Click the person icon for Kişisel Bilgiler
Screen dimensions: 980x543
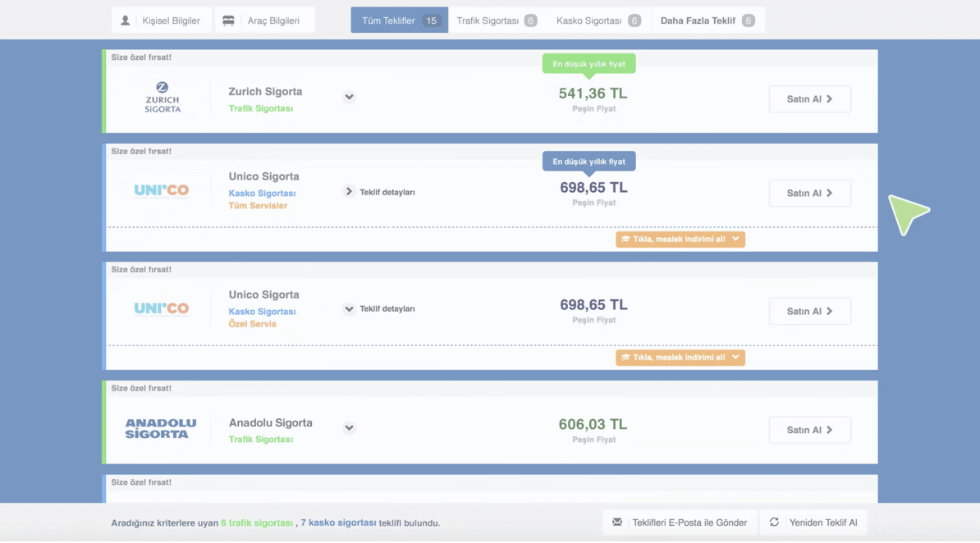[126, 21]
